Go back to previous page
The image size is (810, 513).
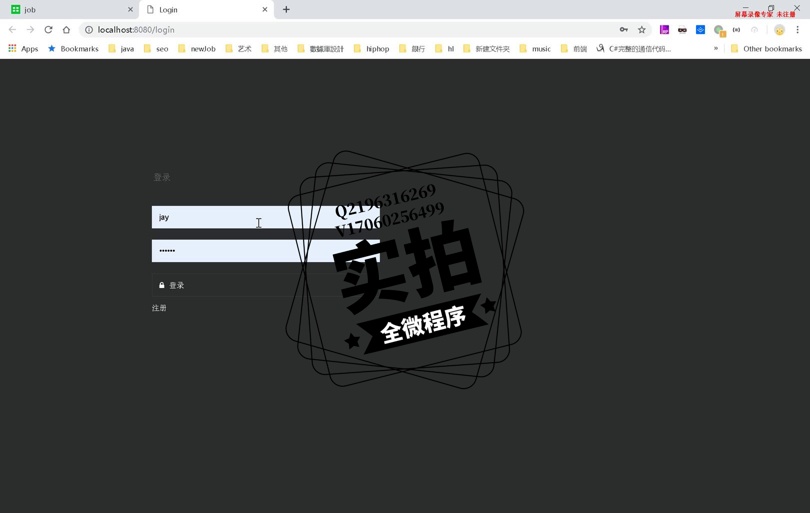click(12, 30)
